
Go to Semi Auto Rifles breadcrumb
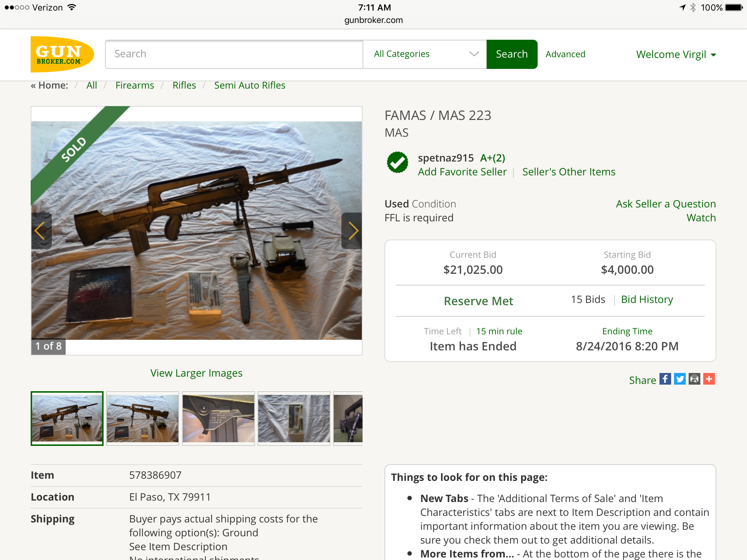[x=249, y=85]
